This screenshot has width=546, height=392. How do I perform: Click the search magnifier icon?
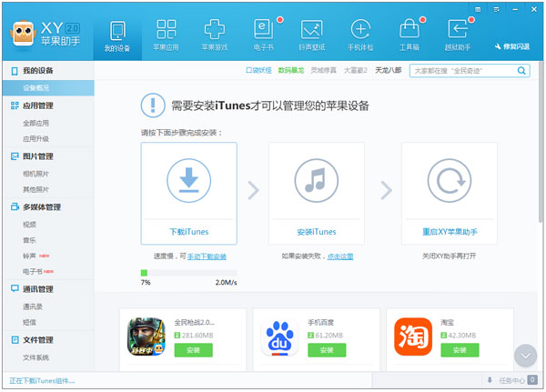tap(521, 71)
